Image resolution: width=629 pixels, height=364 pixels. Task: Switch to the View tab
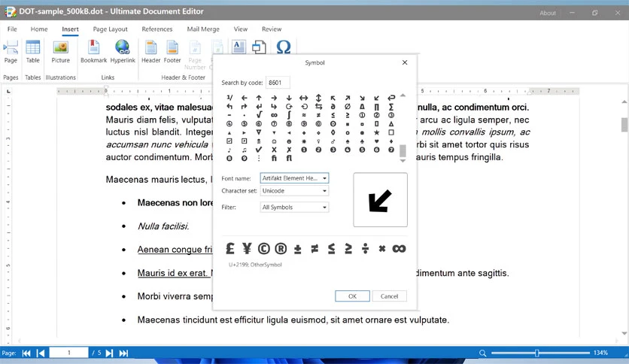240,29
